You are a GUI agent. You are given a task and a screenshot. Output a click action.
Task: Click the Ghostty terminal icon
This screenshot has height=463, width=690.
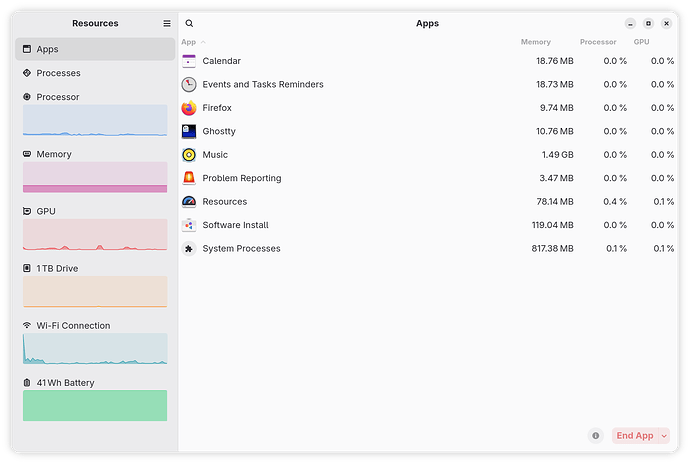click(189, 131)
